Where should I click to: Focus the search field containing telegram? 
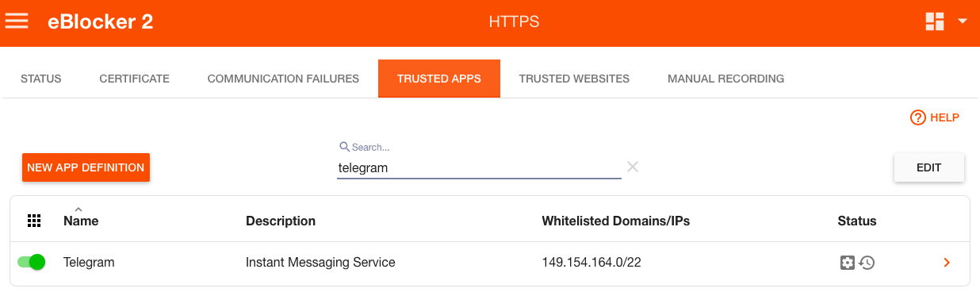[x=479, y=168]
